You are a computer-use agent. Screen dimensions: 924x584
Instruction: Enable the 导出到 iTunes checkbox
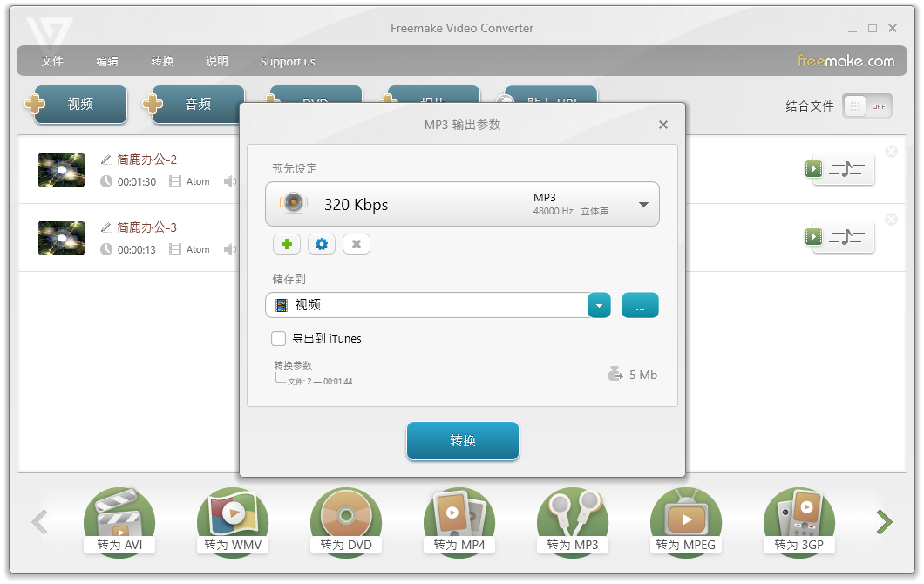[278, 338]
